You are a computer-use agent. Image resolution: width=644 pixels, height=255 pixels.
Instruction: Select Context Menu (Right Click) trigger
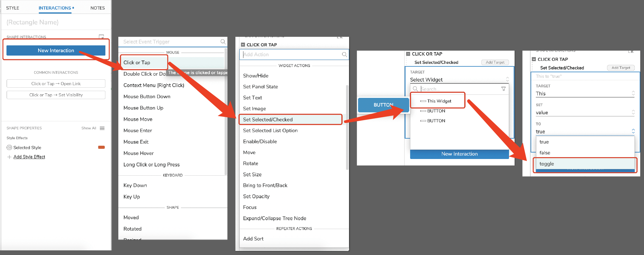pyautogui.click(x=154, y=85)
